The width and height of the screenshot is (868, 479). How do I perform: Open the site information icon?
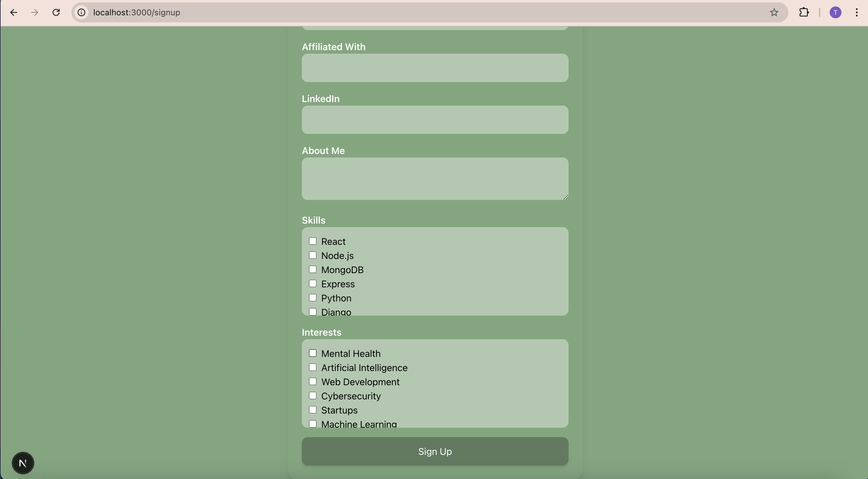pos(81,12)
